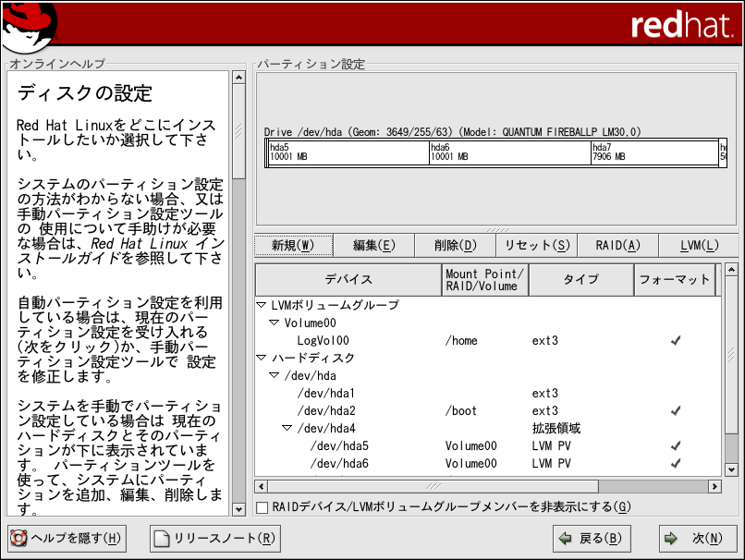Toggle hiding RAID device/LVM volume group members
Image resolution: width=745 pixels, height=560 pixels.
click(263, 506)
